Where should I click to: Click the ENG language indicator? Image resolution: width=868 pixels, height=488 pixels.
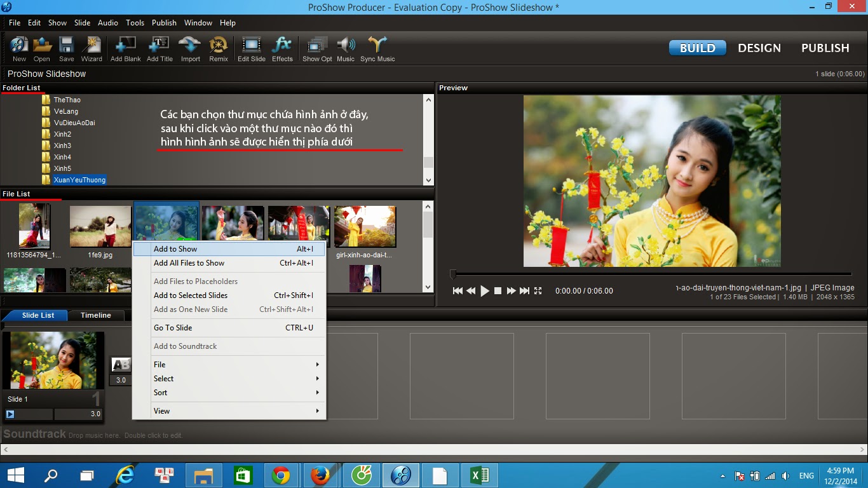pyautogui.click(x=806, y=476)
